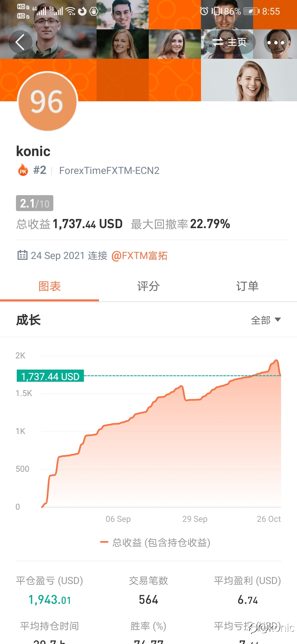
Task: Tap the 平仓盈亏 1,943.01 value
Action: 50,600
